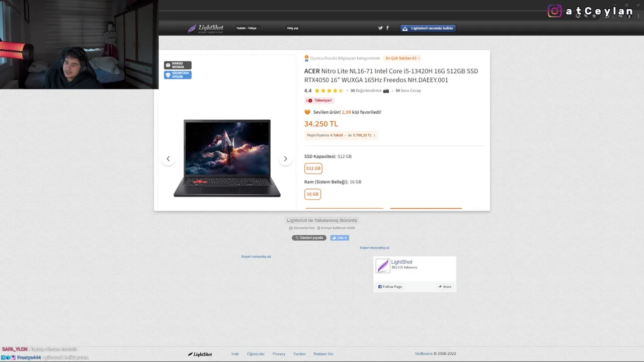Screen dimensions: 644x362
Task: Show previous product image with left arrow
Action: pos(168,159)
